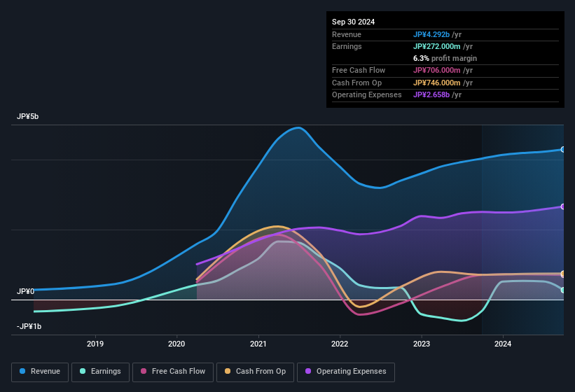Click the 2022 x-axis label

340,344
